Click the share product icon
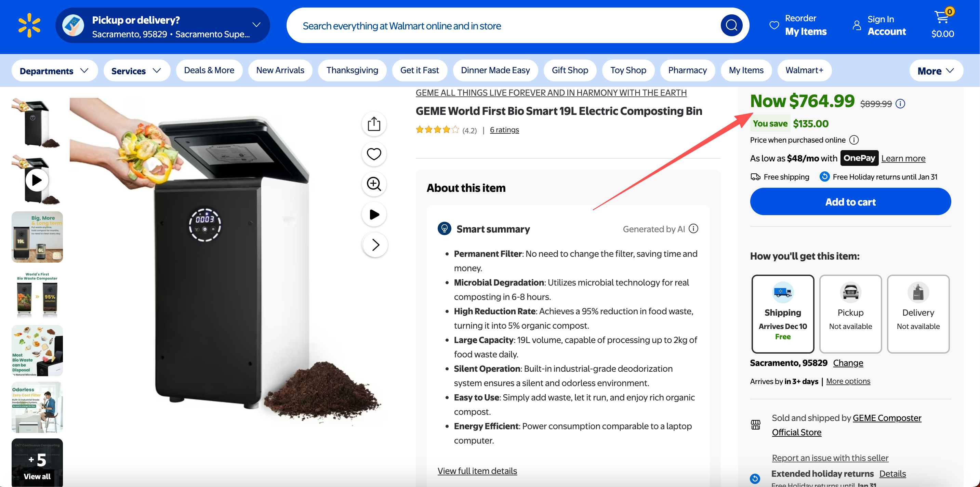Image resolution: width=980 pixels, height=487 pixels. (x=374, y=124)
